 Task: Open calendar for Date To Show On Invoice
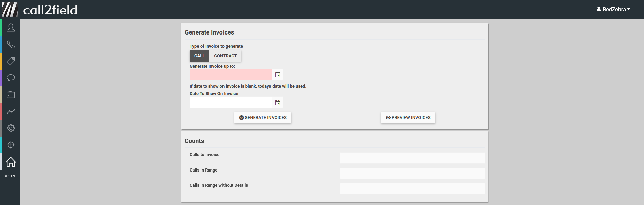[278, 102]
